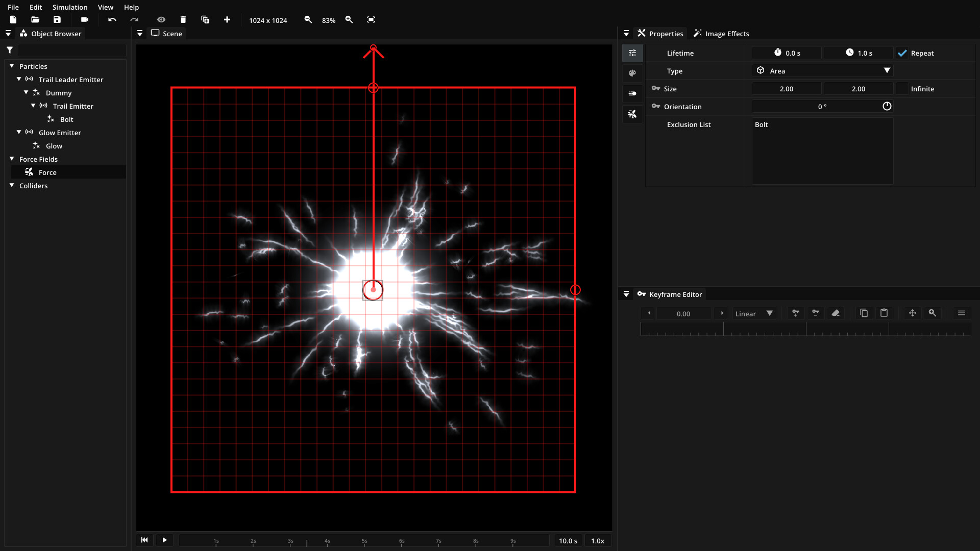
Task: Click the save file icon
Action: click(x=57, y=20)
